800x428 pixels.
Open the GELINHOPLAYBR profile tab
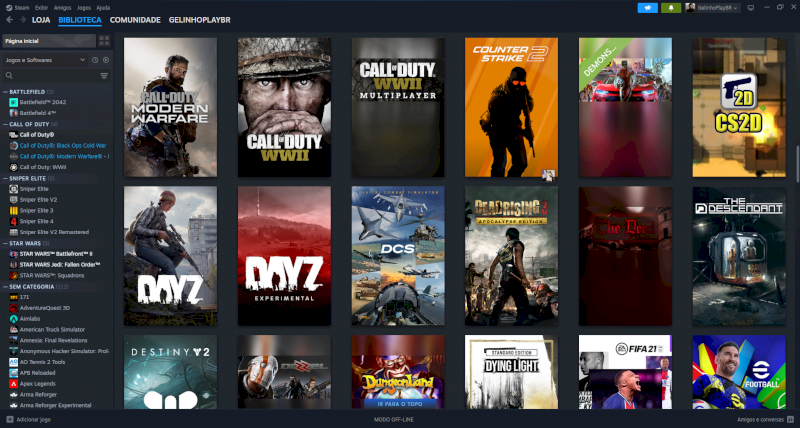coord(199,20)
